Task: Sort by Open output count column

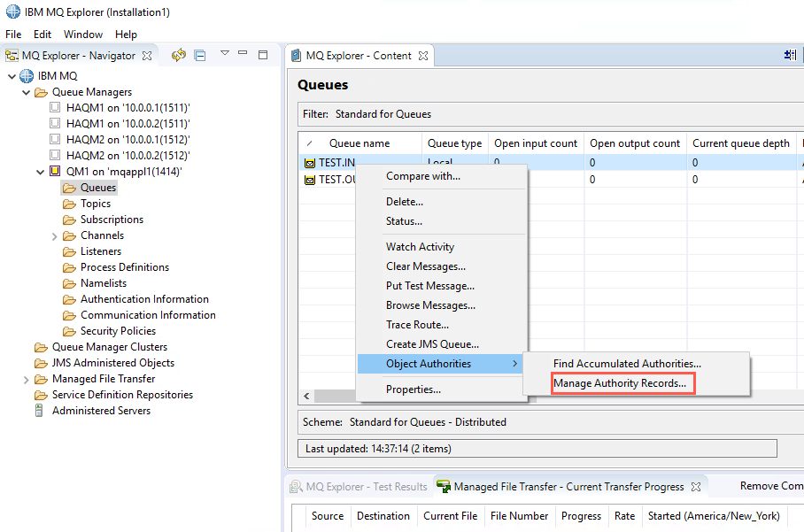Action: 635,143
